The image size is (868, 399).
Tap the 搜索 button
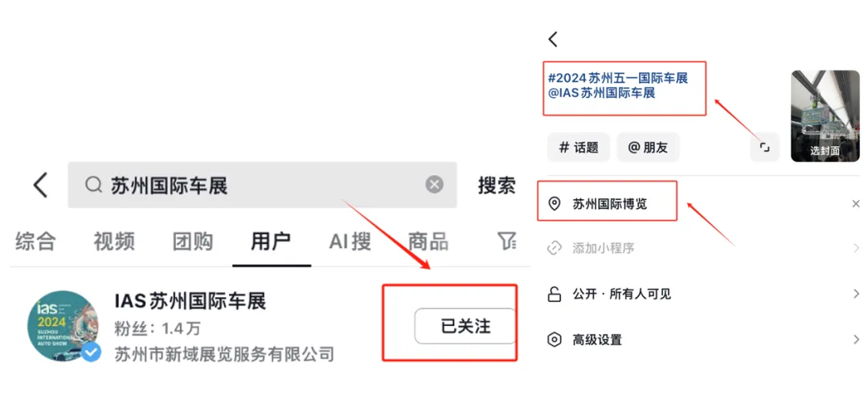click(497, 185)
